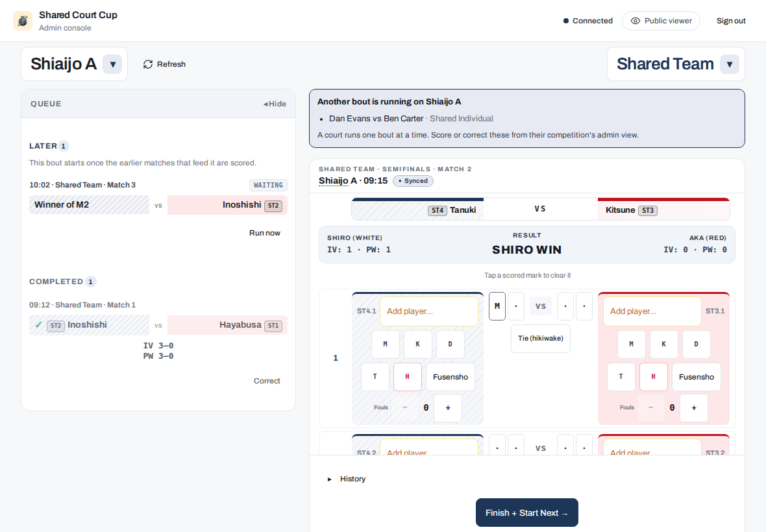This screenshot has height=532, width=766.
Task: Expand the History section
Action: (347, 479)
